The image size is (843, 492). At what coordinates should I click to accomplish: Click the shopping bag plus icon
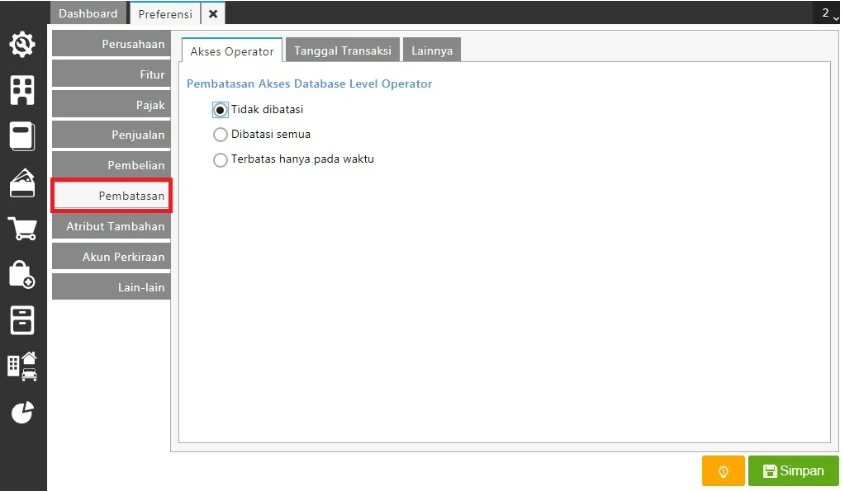tap(22, 274)
